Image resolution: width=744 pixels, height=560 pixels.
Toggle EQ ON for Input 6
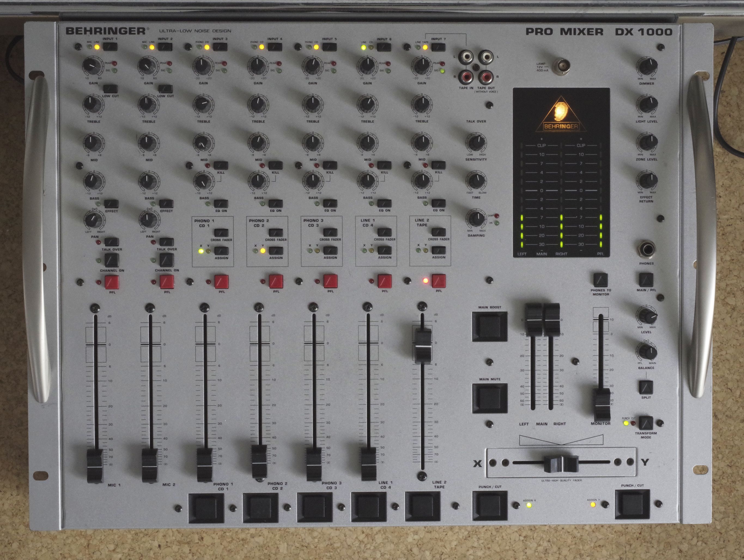pos(384,203)
